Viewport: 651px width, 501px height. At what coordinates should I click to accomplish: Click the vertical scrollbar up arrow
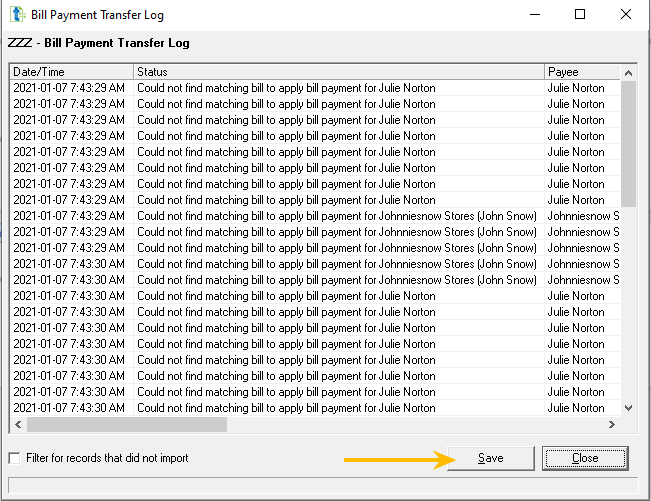click(629, 73)
